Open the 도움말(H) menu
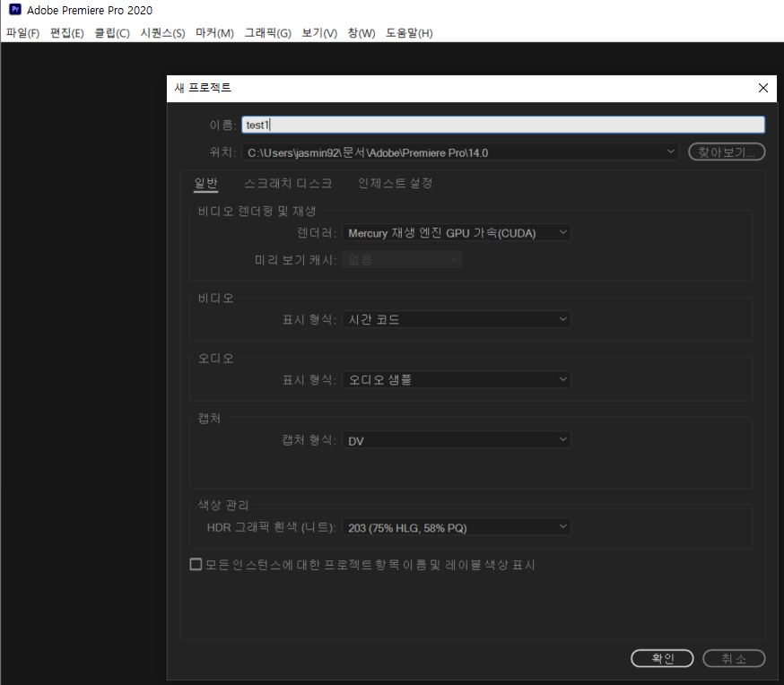The width and height of the screenshot is (784, 685). (x=409, y=33)
